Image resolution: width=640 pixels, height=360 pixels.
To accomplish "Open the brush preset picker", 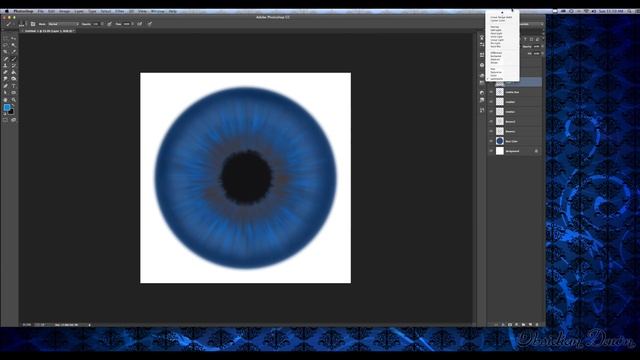I will (22, 24).
